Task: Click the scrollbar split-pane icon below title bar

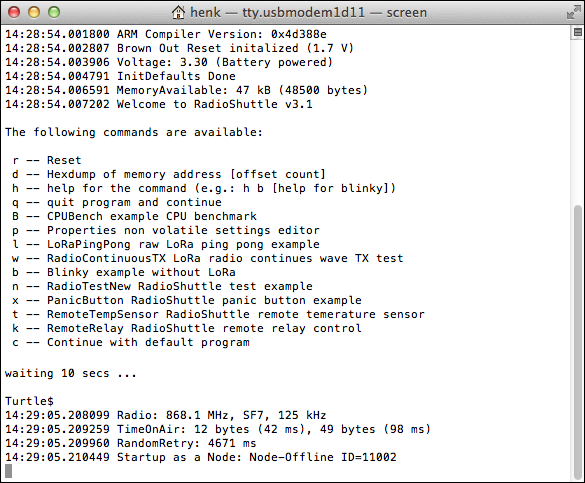Action: (x=578, y=33)
